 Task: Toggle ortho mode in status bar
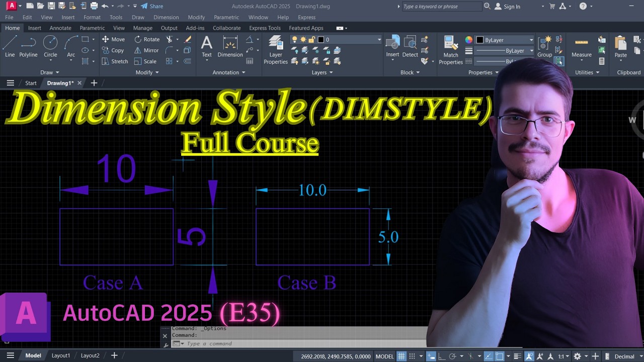(x=442, y=356)
